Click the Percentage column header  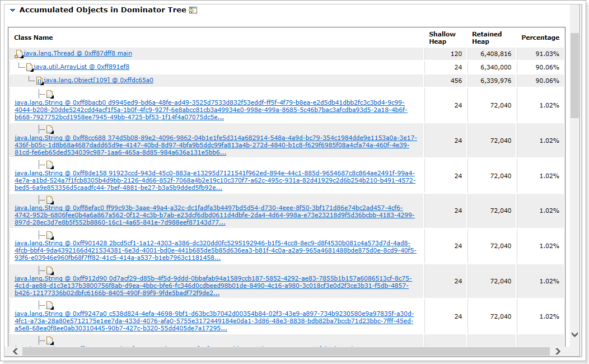point(540,38)
